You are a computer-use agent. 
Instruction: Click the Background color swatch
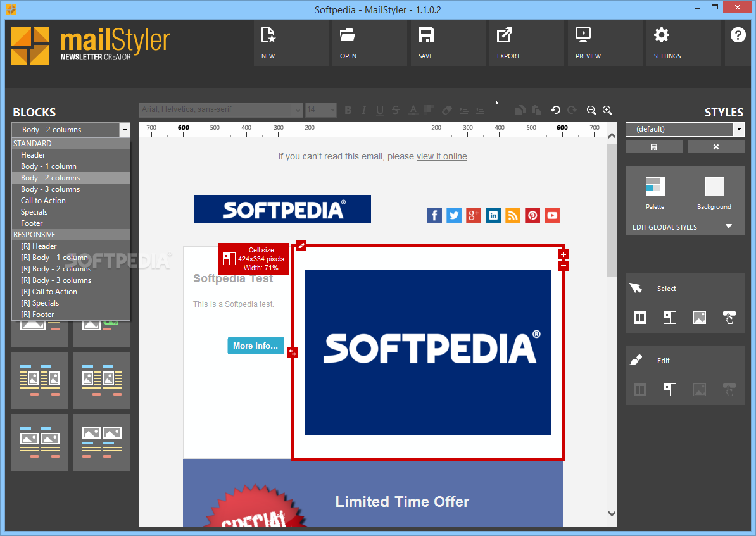click(715, 187)
